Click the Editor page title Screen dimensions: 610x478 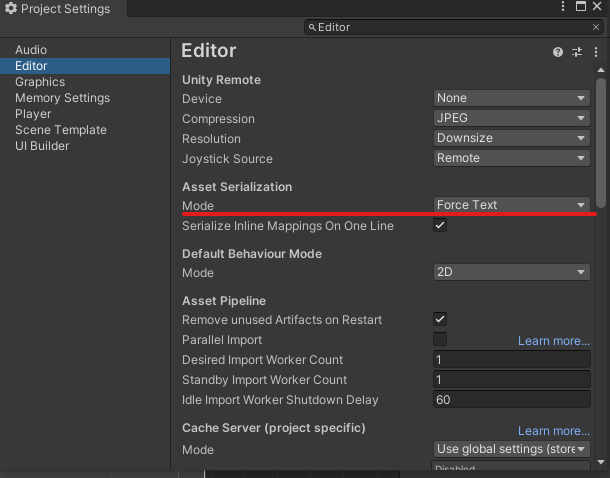(209, 51)
